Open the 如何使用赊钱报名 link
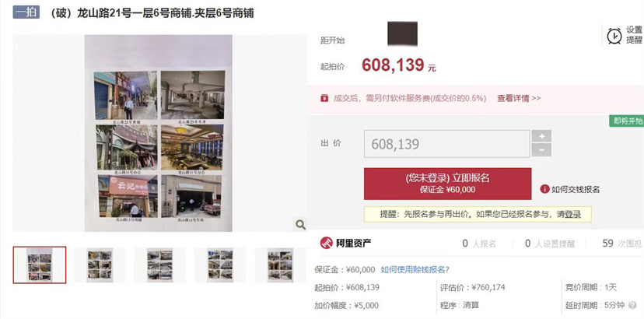Viewport: 644px width, 319px height. (415, 270)
